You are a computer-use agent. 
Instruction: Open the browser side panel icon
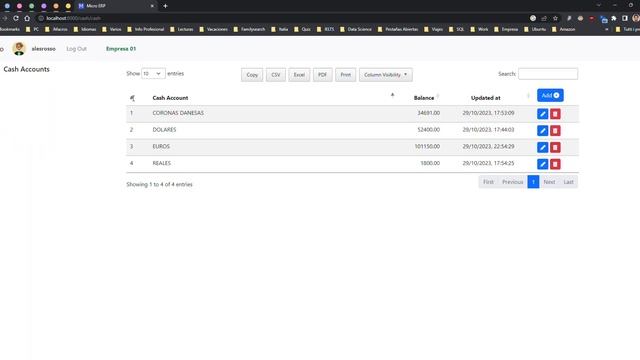[x=624, y=18]
